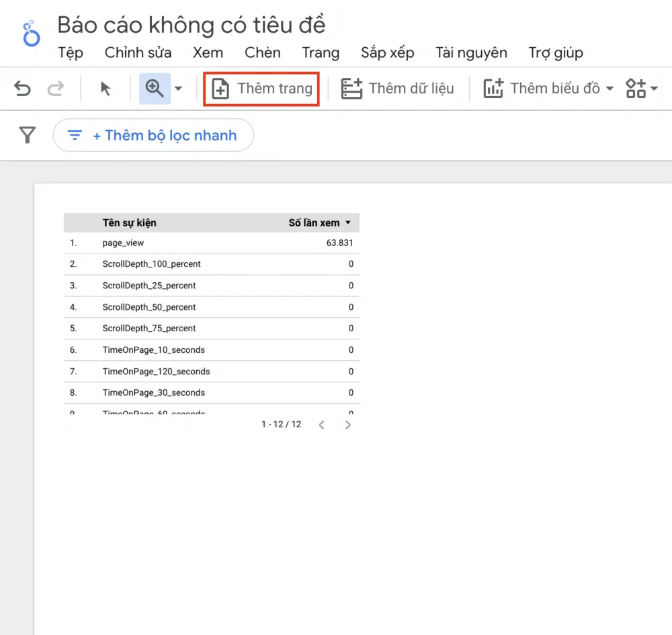Click + Thêm bộ lọc nhanh button
This screenshot has width=672, height=635.
[x=153, y=135]
